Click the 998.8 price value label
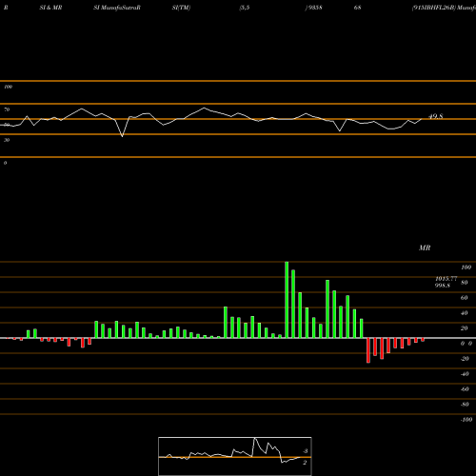476x476 pixels. tap(443, 286)
